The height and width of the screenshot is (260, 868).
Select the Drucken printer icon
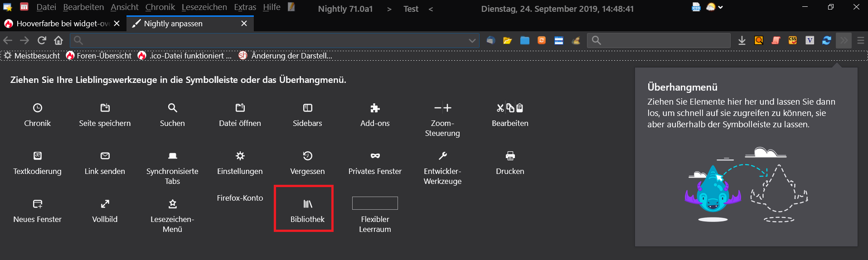coord(510,156)
